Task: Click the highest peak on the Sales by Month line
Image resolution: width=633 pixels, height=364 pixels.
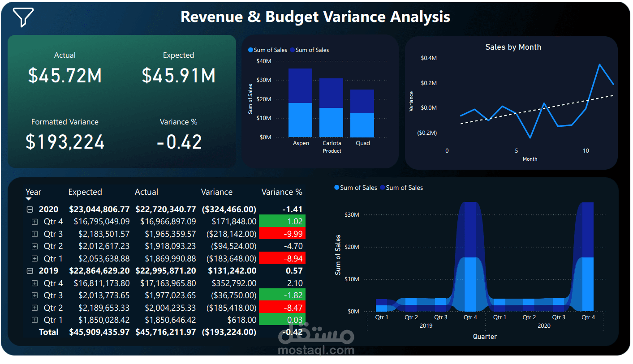Action: (x=599, y=65)
